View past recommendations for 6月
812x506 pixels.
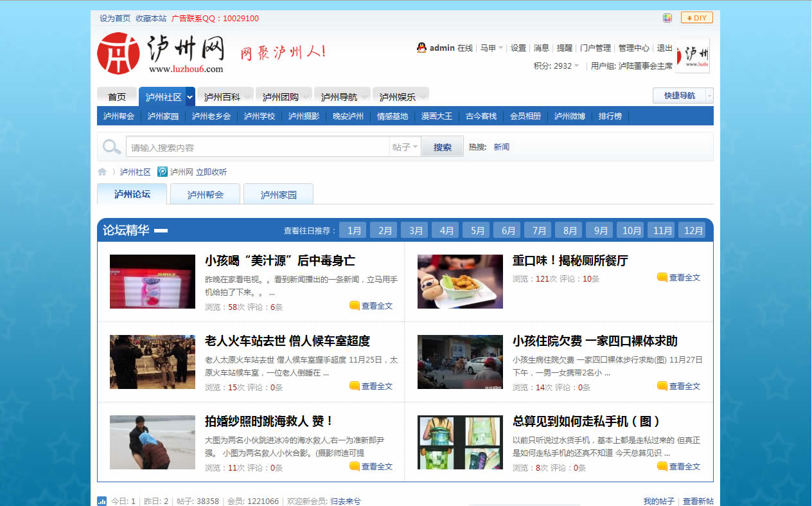(x=508, y=230)
